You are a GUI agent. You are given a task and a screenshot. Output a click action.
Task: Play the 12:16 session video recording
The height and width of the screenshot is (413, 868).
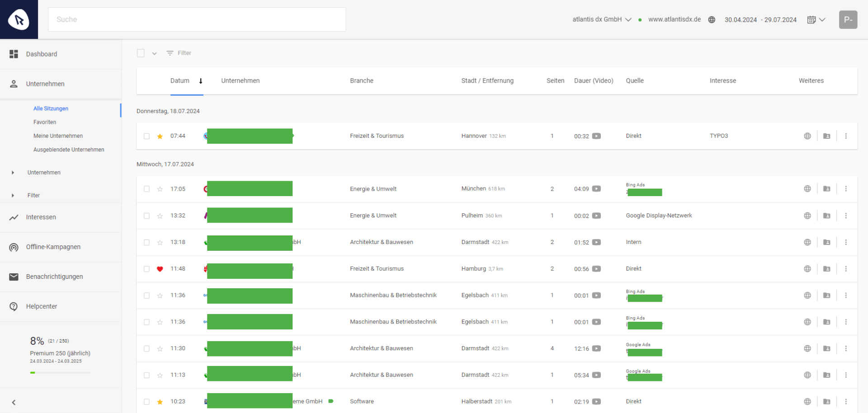click(597, 348)
